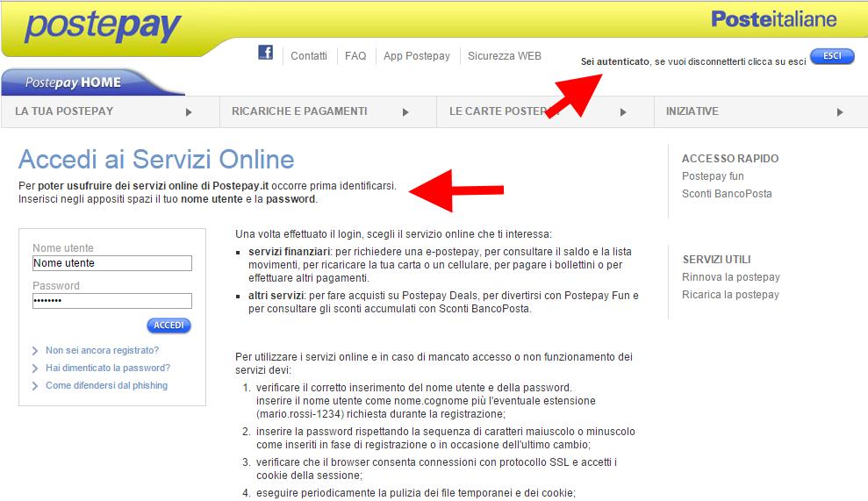Image resolution: width=868 pixels, height=501 pixels.
Task: Open Rinnova la postepay link
Action: pyautogui.click(x=731, y=276)
